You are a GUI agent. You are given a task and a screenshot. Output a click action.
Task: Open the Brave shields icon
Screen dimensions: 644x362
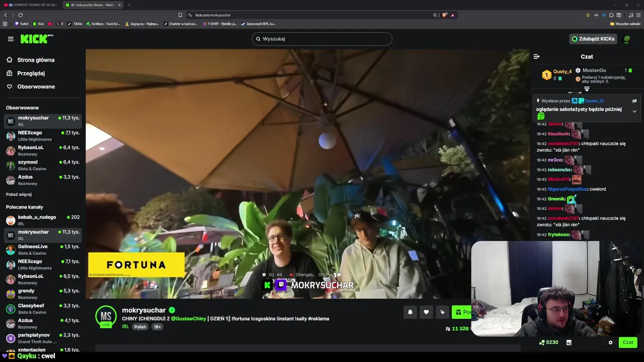pos(445,15)
